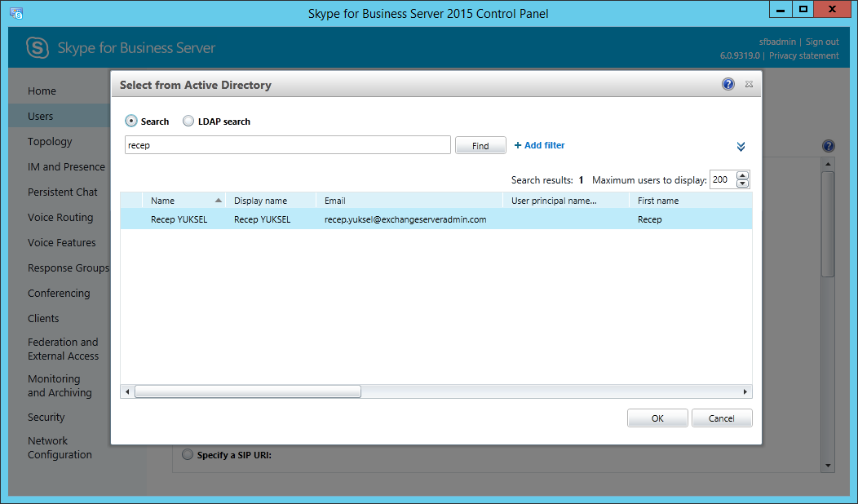
Task: Select the Search radio button
Action: (130, 121)
